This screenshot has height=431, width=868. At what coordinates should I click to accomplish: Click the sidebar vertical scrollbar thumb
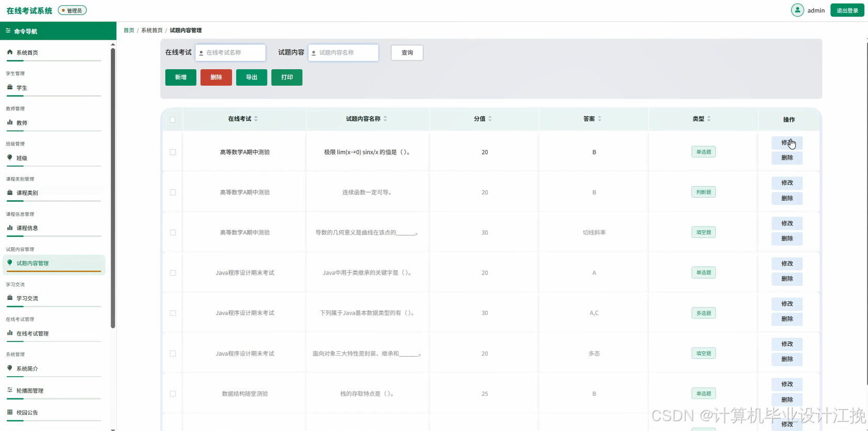(x=113, y=188)
